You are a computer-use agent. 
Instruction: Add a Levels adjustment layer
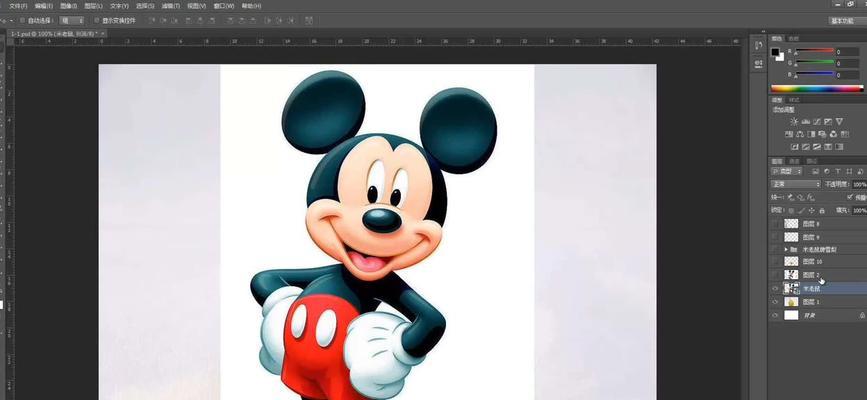click(806, 121)
